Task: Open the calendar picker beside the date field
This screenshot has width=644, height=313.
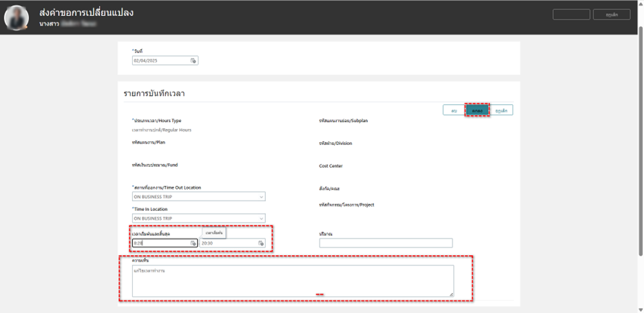Action: (x=194, y=61)
